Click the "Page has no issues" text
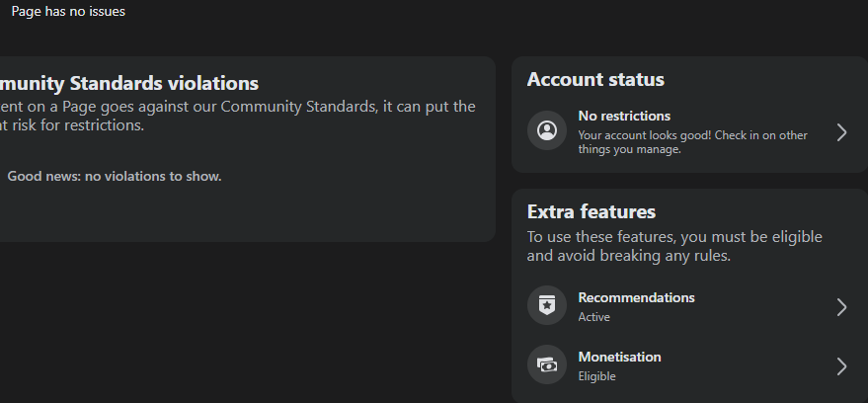 68,12
